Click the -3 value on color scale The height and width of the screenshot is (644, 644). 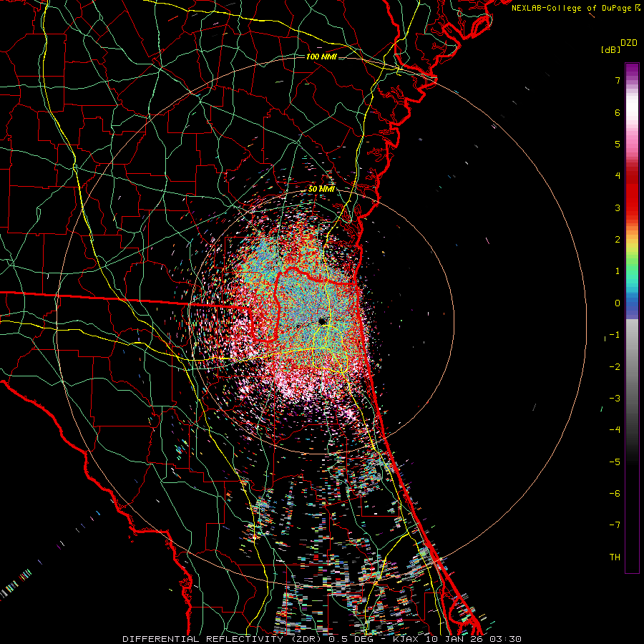pos(615,398)
